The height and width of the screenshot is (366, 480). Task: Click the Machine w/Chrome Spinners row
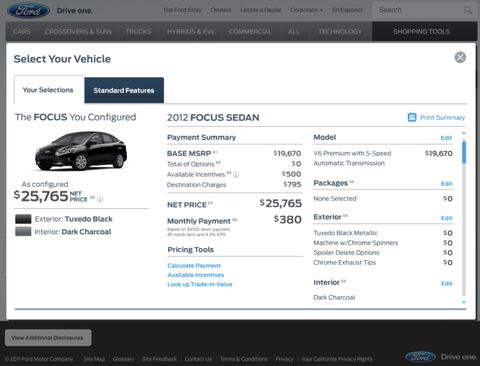[x=383, y=243]
